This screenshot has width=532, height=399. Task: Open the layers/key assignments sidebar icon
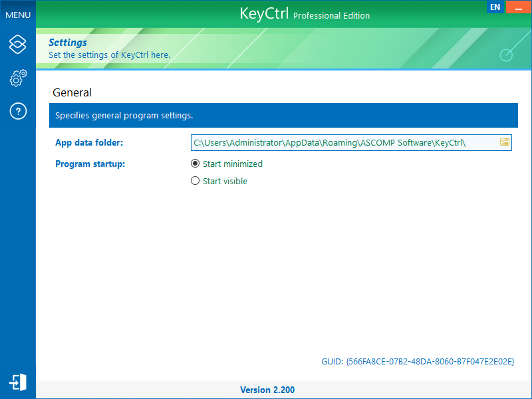pyautogui.click(x=18, y=45)
